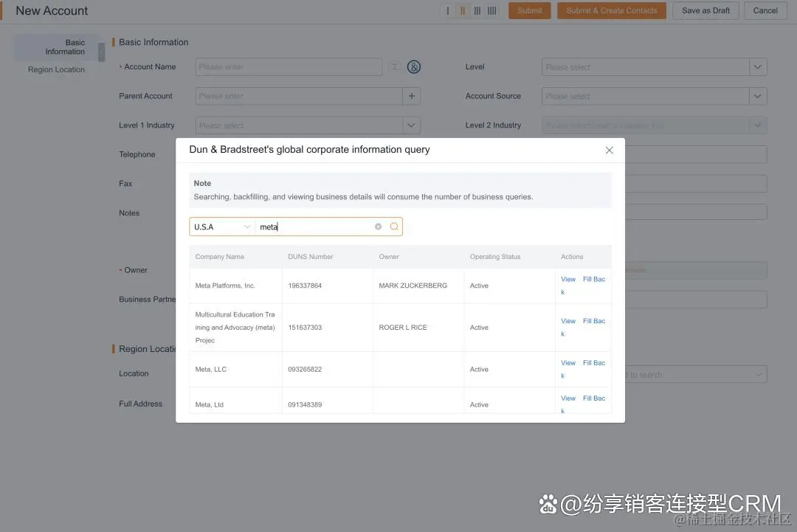
Task: Open the U.S.A country dropdown
Action: [222, 227]
